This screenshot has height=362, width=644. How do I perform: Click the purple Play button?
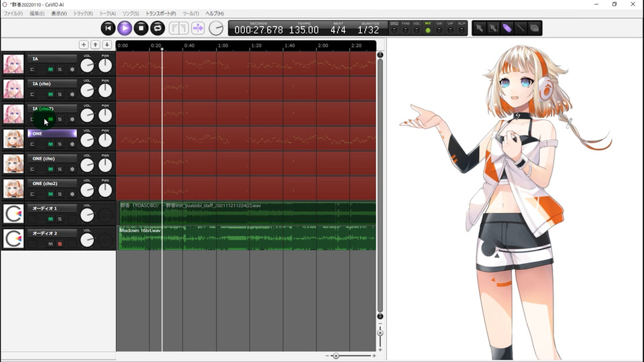pyautogui.click(x=125, y=28)
